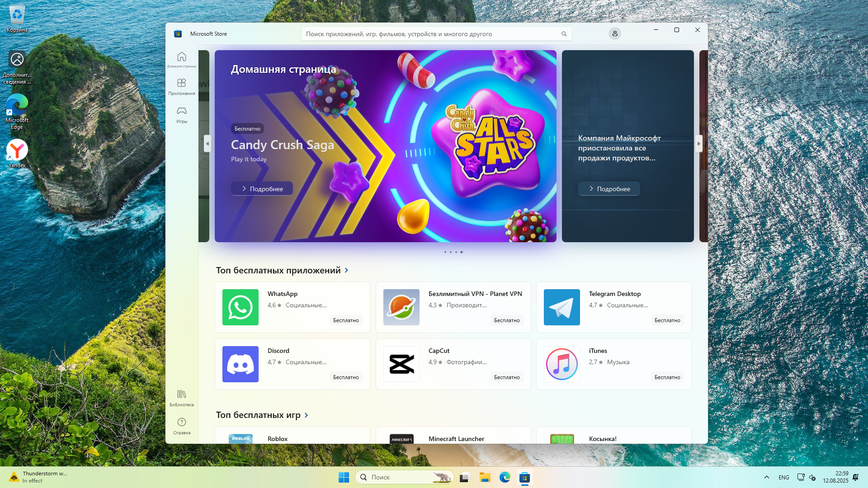Click the user profile account icon
Screen dimensions: 868x488
[x=614, y=34]
